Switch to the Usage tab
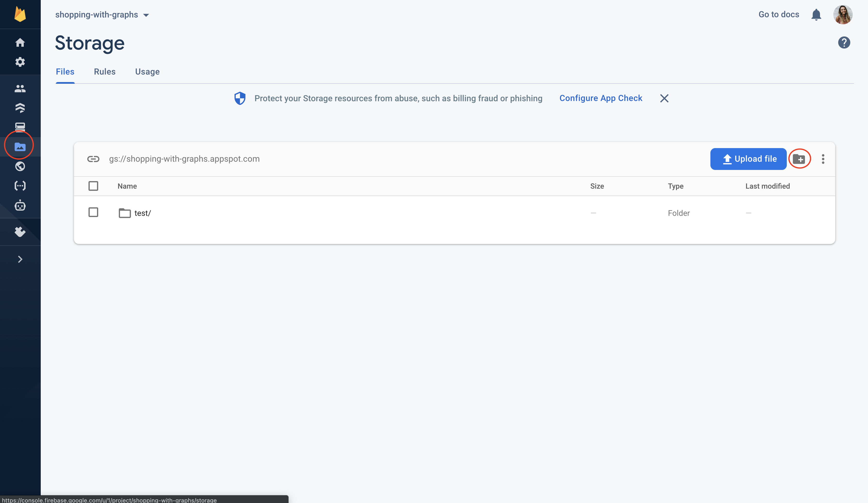The height and width of the screenshot is (503, 868). [147, 71]
